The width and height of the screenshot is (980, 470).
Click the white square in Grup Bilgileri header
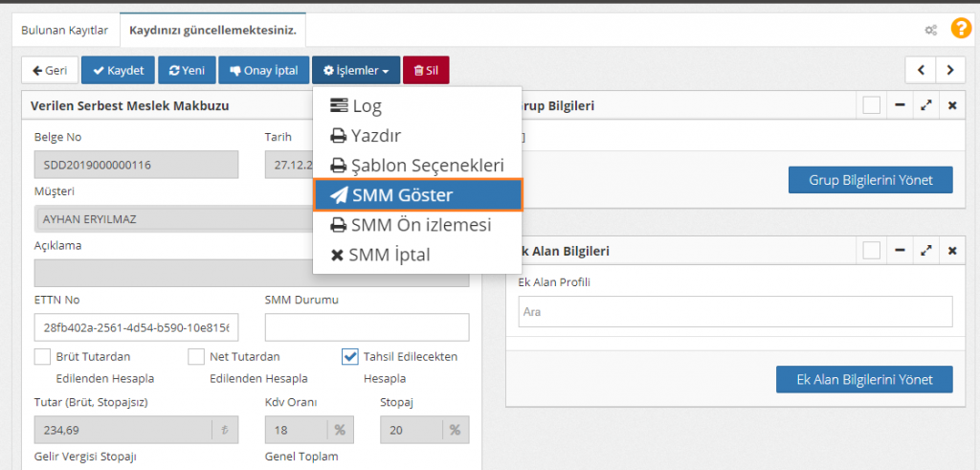pyautogui.click(x=871, y=106)
